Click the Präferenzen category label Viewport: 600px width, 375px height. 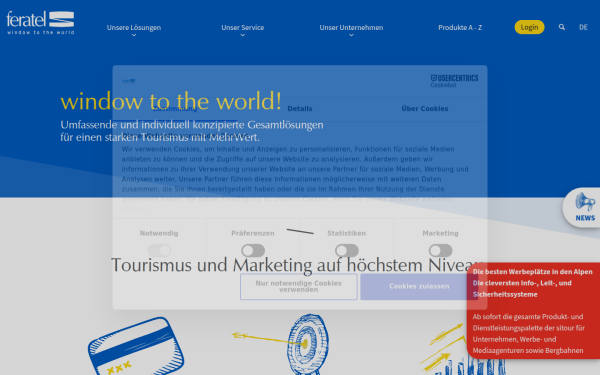[253, 233]
